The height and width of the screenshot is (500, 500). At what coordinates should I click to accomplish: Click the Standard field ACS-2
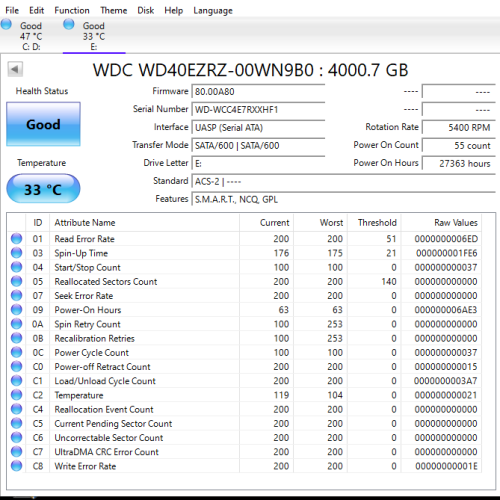pyautogui.click(x=343, y=181)
